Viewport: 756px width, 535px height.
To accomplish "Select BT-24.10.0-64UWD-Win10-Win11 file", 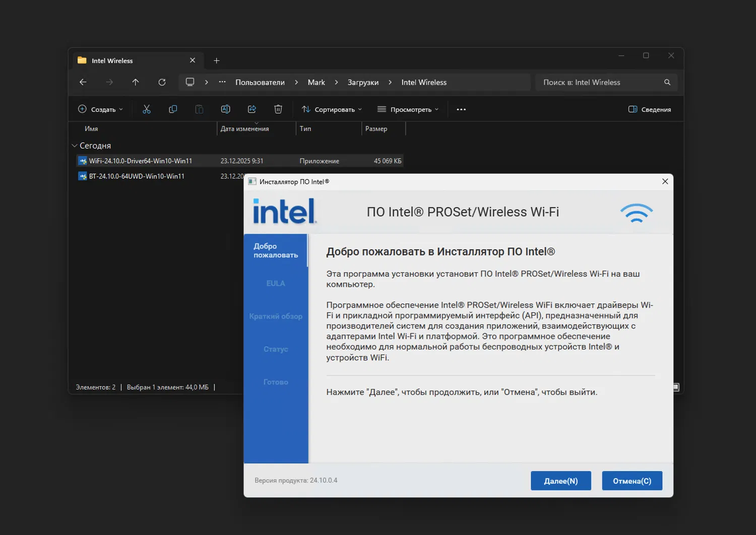I will 137,176.
